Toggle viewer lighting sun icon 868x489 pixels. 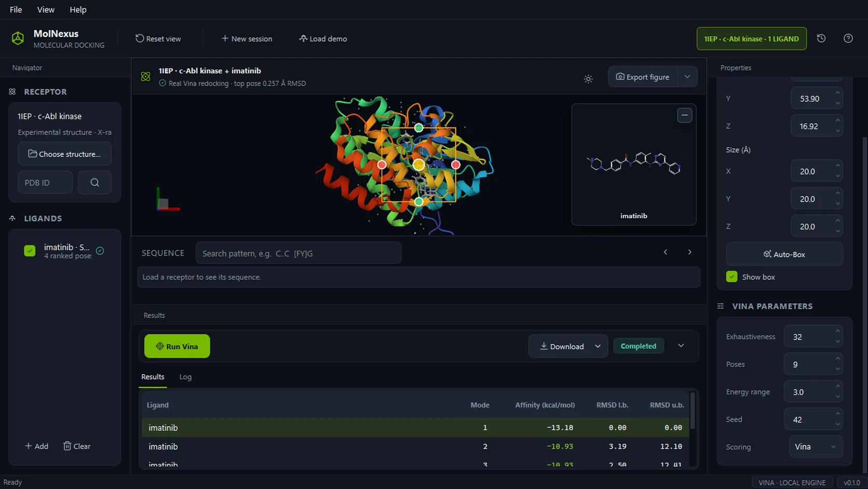tap(588, 79)
